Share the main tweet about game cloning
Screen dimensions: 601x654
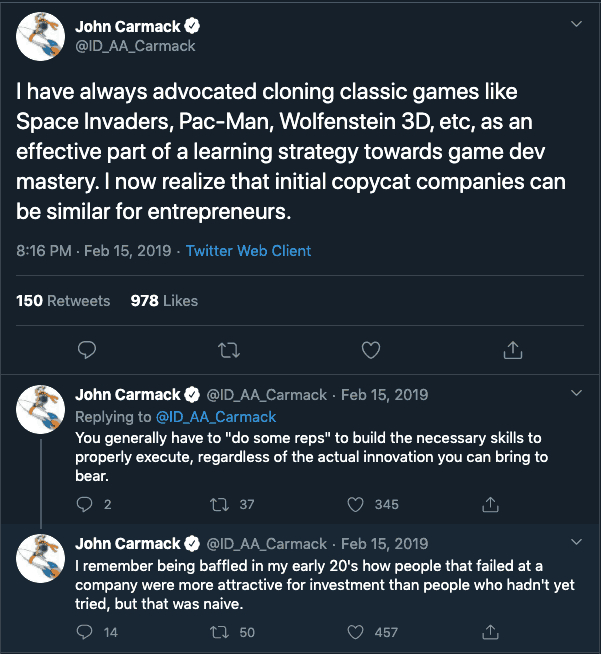[513, 349]
